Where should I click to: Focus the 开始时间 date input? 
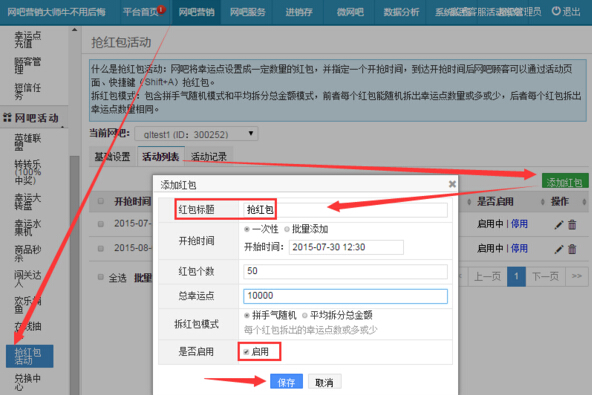[x=346, y=247]
